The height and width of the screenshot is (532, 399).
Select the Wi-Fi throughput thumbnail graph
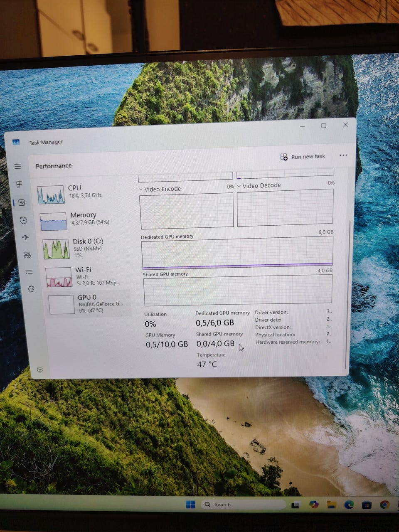click(x=59, y=277)
